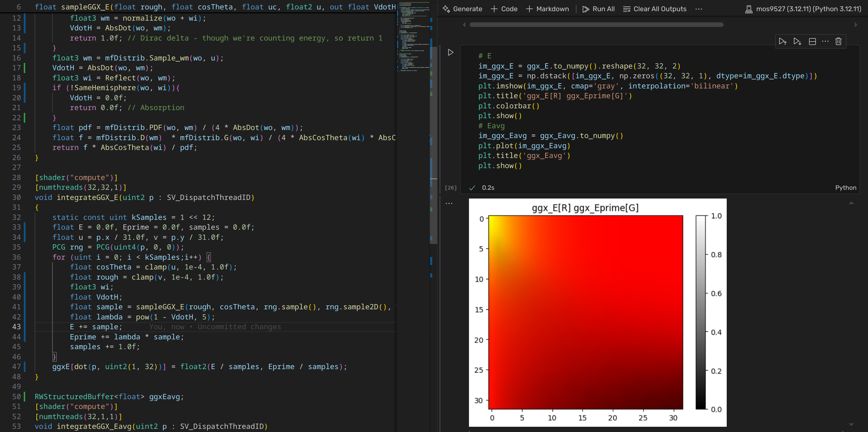Add a new Markdown cell

point(547,9)
